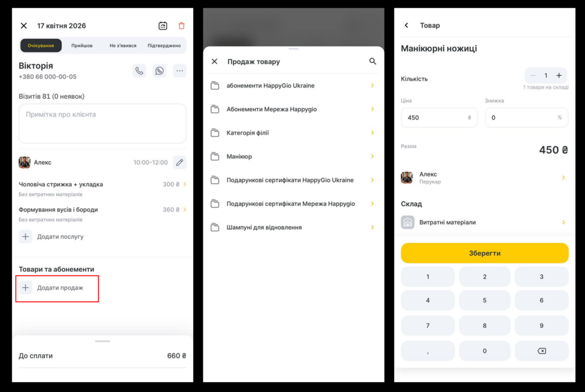The height and width of the screenshot is (392, 585).
Task: Open Витратні матеріали warehouse selector
Action: tap(484, 222)
